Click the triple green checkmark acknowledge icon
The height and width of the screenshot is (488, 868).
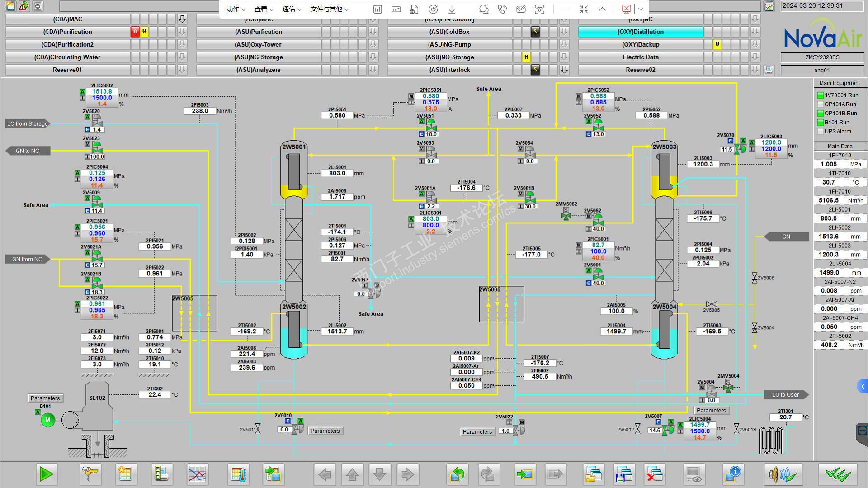click(837, 474)
